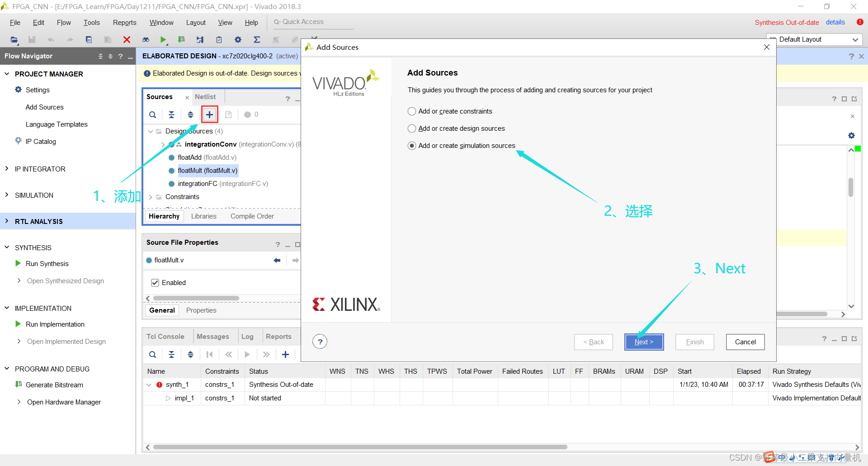This screenshot has height=466, width=868.
Task: Open the binoculars Find toolbar icon
Action: [x=146, y=40]
